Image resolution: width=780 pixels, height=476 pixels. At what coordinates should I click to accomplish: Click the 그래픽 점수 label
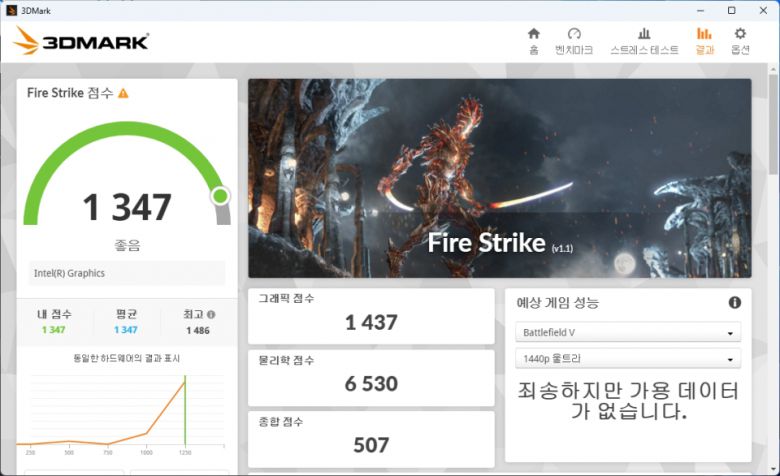click(286, 298)
